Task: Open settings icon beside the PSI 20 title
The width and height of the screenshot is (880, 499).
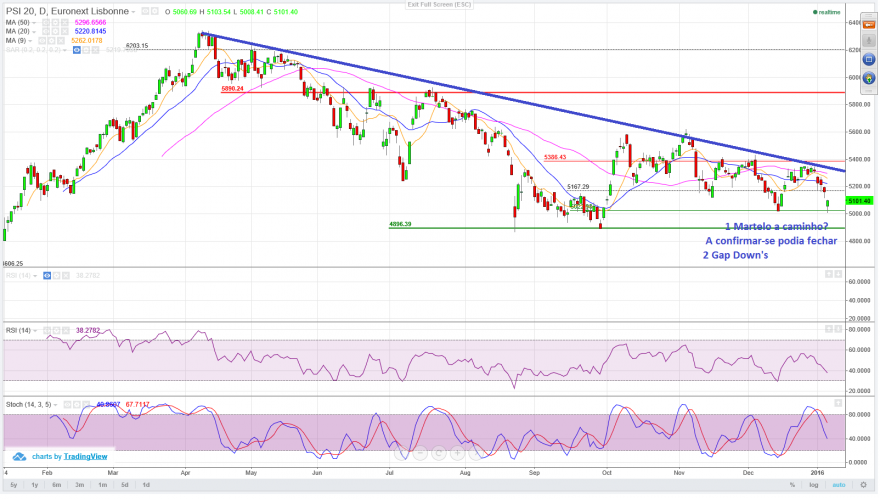Action: [155, 11]
